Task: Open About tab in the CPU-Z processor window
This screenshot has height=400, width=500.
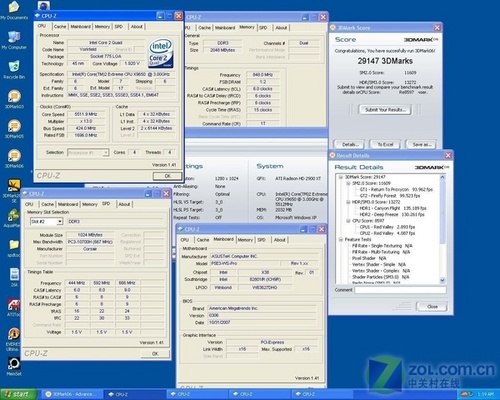Action: (136, 27)
